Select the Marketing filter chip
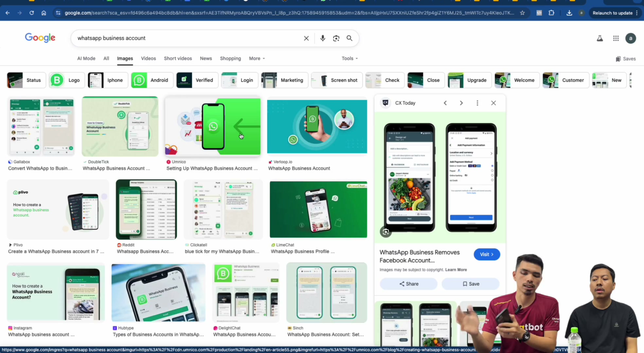The height and width of the screenshot is (353, 644). (284, 80)
